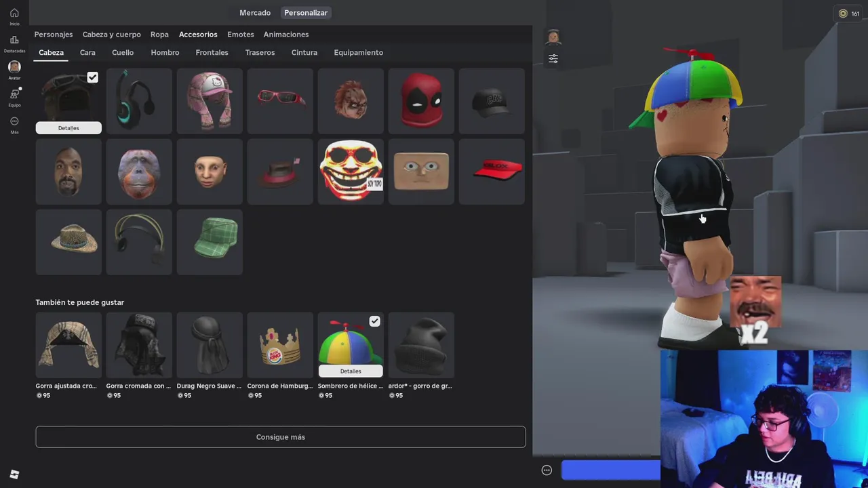The width and height of the screenshot is (868, 488).
Task: Switch to the Mercado tab
Action: click(255, 13)
